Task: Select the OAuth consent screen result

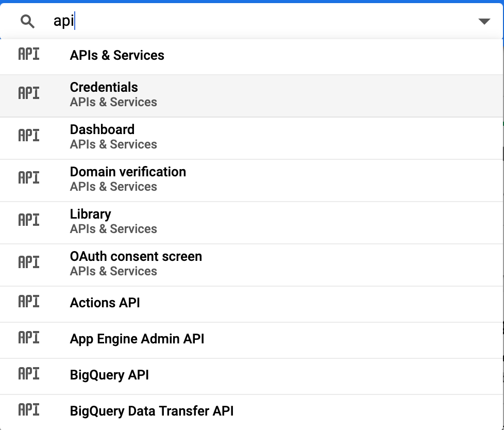Action: (x=251, y=265)
